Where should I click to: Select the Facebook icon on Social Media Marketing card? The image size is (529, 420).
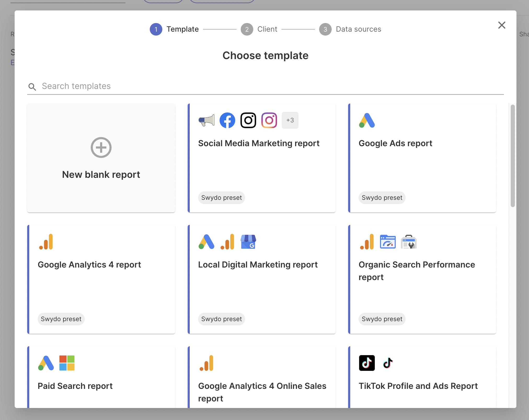pos(227,120)
